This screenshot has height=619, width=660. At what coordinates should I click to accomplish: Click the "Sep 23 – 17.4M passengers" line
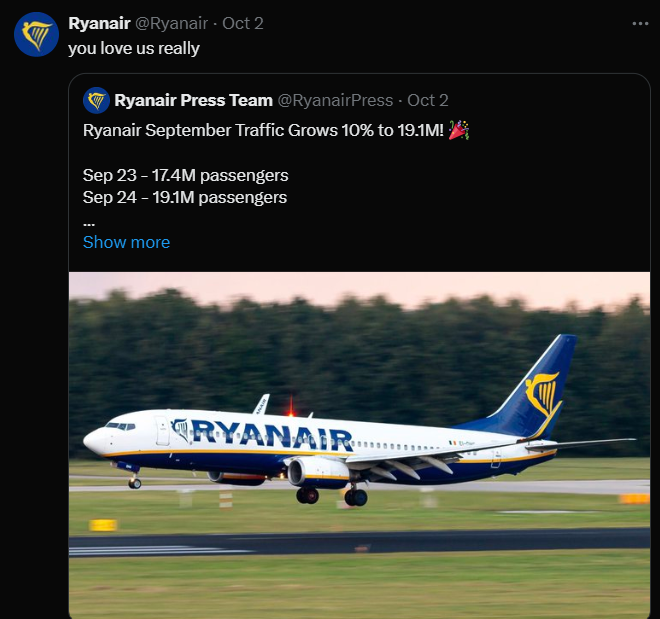click(x=186, y=175)
